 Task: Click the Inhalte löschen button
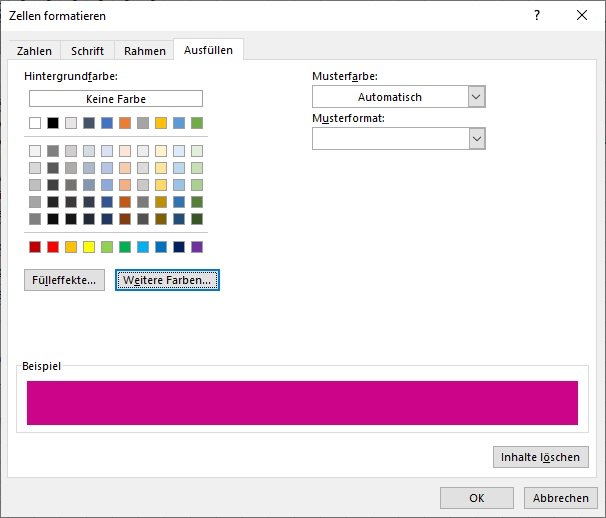click(540, 457)
